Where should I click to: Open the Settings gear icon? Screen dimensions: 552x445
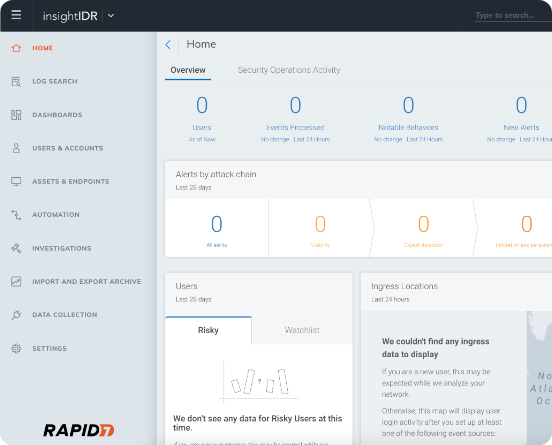coord(16,348)
